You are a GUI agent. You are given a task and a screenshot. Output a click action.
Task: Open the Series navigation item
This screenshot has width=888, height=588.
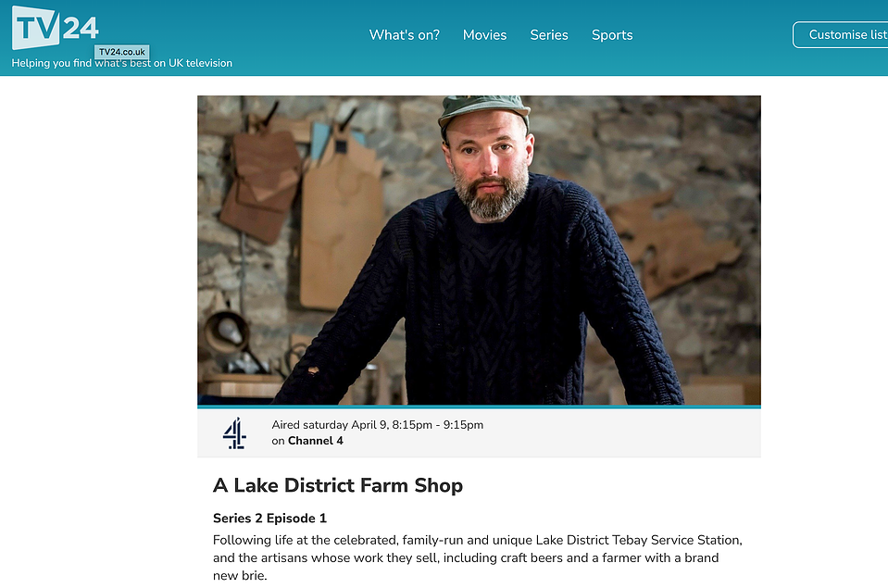[x=549, y=34]
